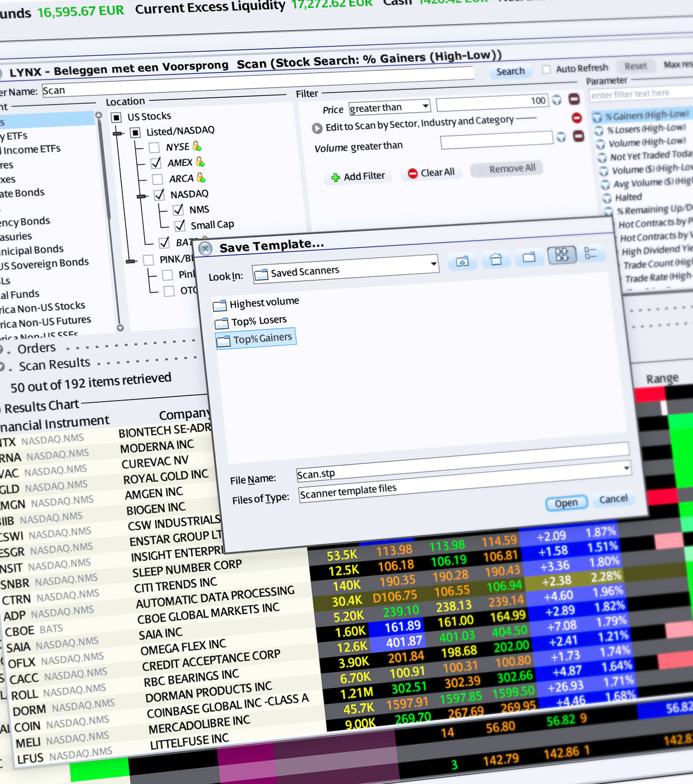Remove the Sector, Industry and Category filter

click(x=576, y=118)
